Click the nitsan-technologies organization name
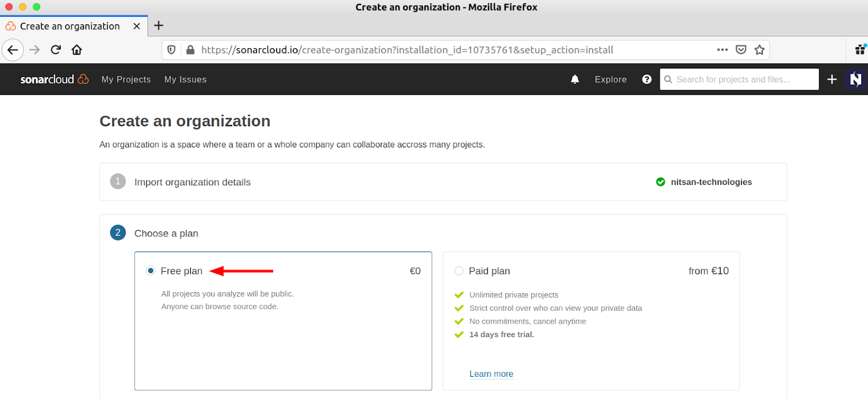Image resolution: width=868 pixels, height=399 pixels. coord(711,182)
